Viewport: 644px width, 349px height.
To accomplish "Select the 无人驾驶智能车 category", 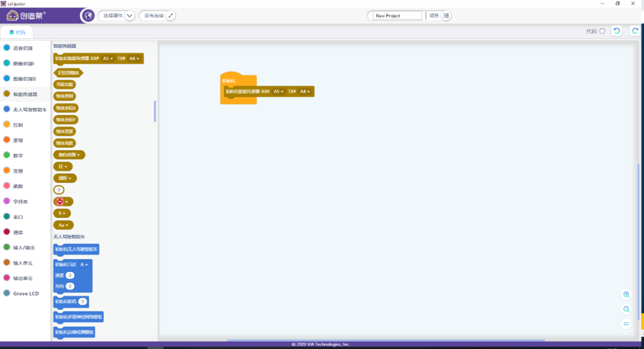I will 29,110.
